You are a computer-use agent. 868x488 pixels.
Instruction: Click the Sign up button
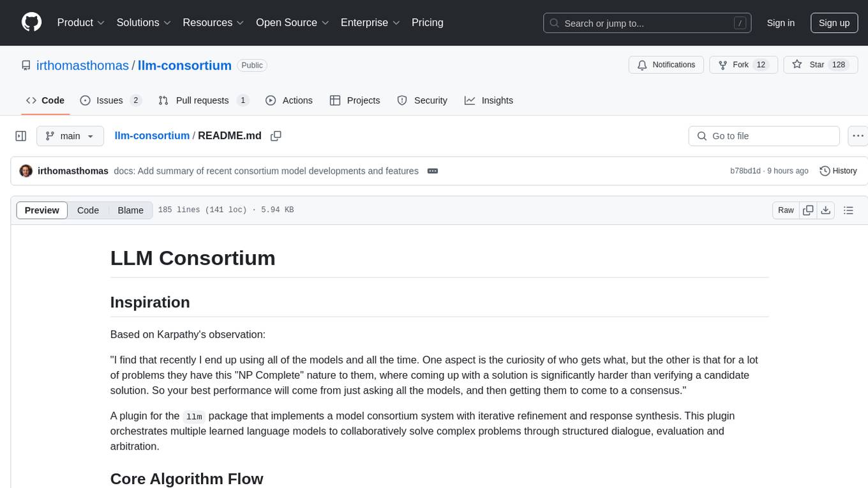(x=834, y=23)
